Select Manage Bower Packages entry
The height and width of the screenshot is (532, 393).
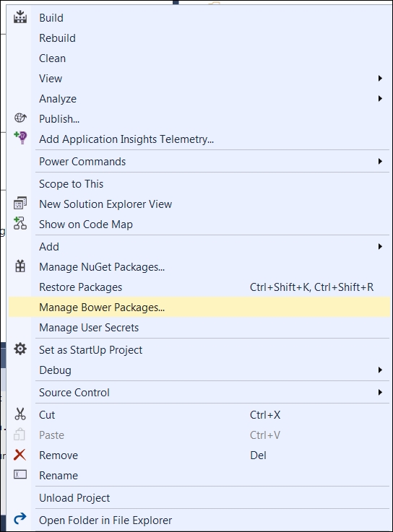click(199, 307)
